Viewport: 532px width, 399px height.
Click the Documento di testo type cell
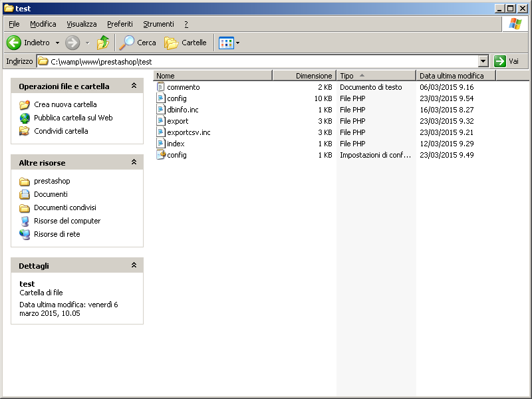371,87
